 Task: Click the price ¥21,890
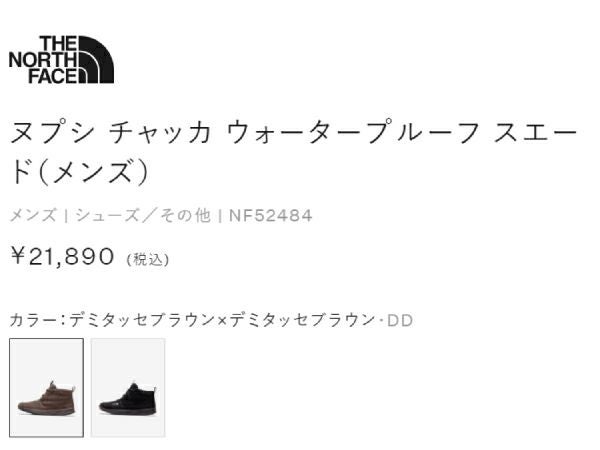(x=62, y=257)
